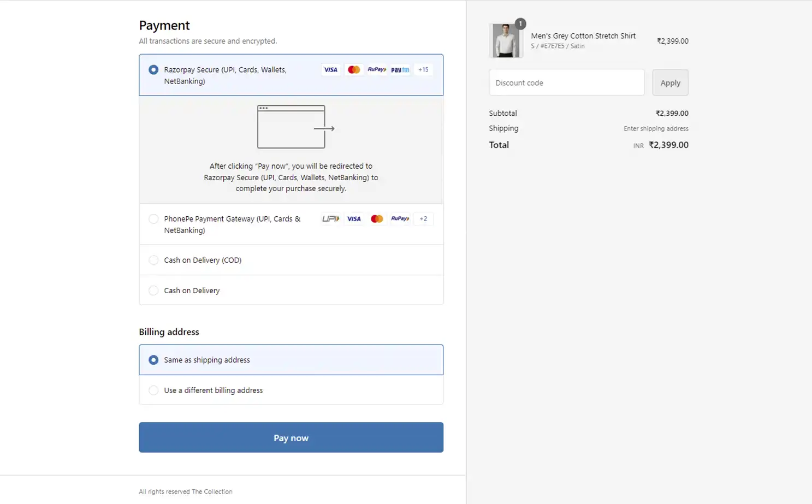Click the quantity badge on product image
Screen dimensions: 812x504
(520, 23)
